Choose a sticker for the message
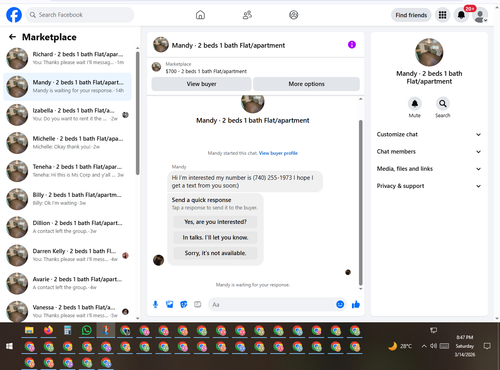 [184, 304]
